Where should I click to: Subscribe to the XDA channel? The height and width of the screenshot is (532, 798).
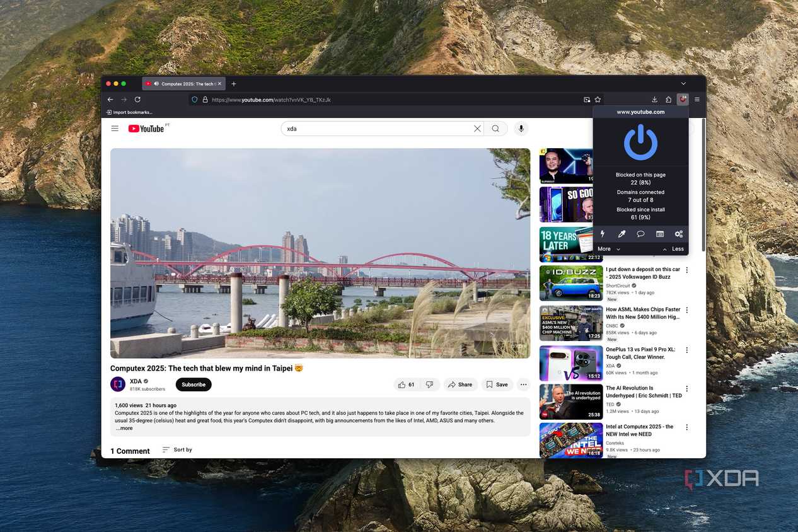(x=194, y=385)
